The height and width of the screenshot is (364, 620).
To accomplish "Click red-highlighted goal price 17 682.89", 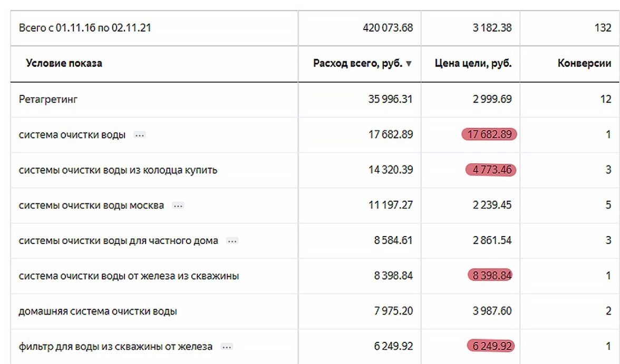I will point(489,134).
